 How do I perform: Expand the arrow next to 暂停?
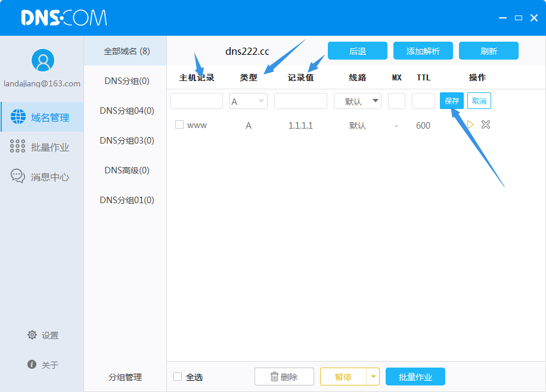[x=373, y=377]
